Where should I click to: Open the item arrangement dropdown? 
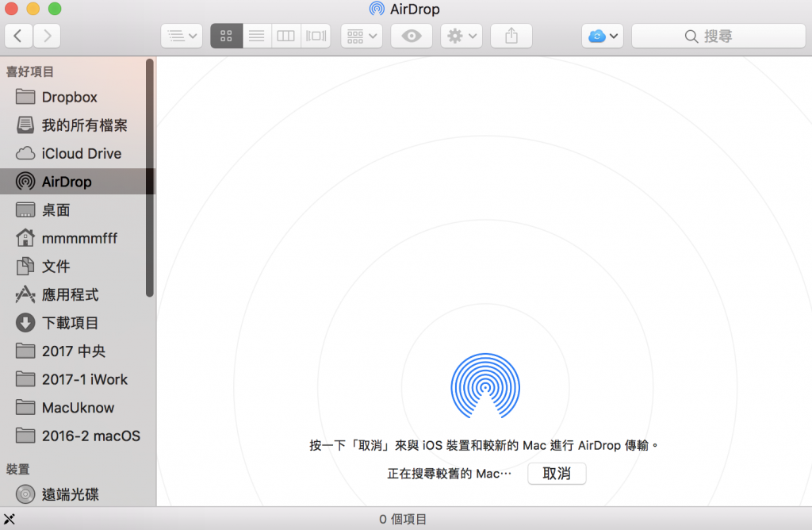(362, 36)
